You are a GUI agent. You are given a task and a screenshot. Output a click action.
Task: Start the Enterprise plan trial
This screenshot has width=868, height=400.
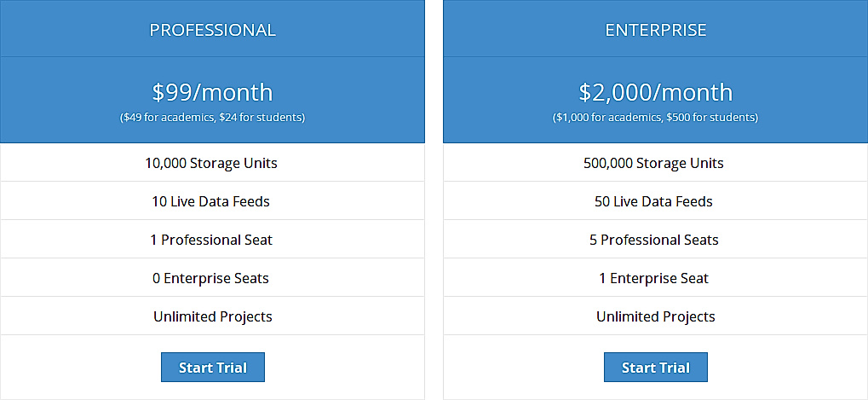pos(656,368)
